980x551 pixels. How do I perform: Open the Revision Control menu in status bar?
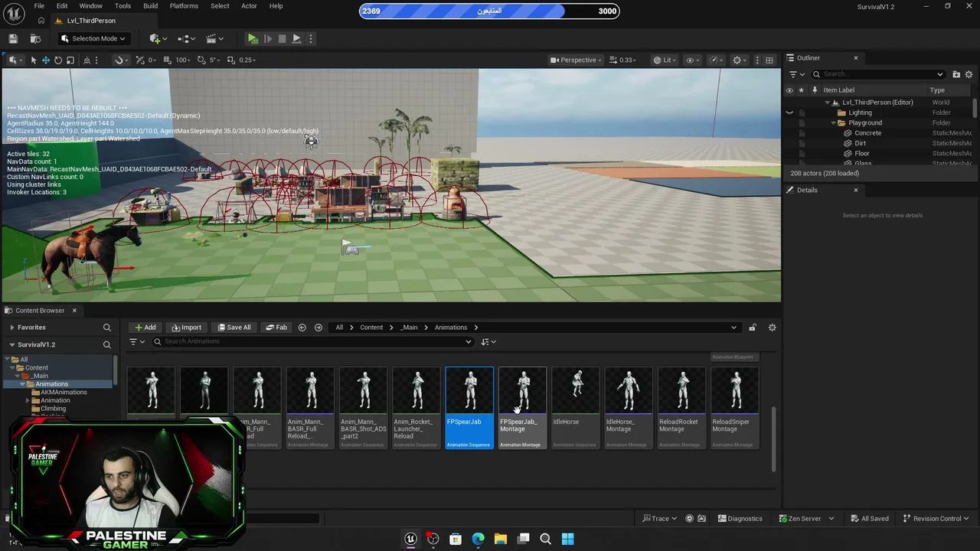(936, 518)
